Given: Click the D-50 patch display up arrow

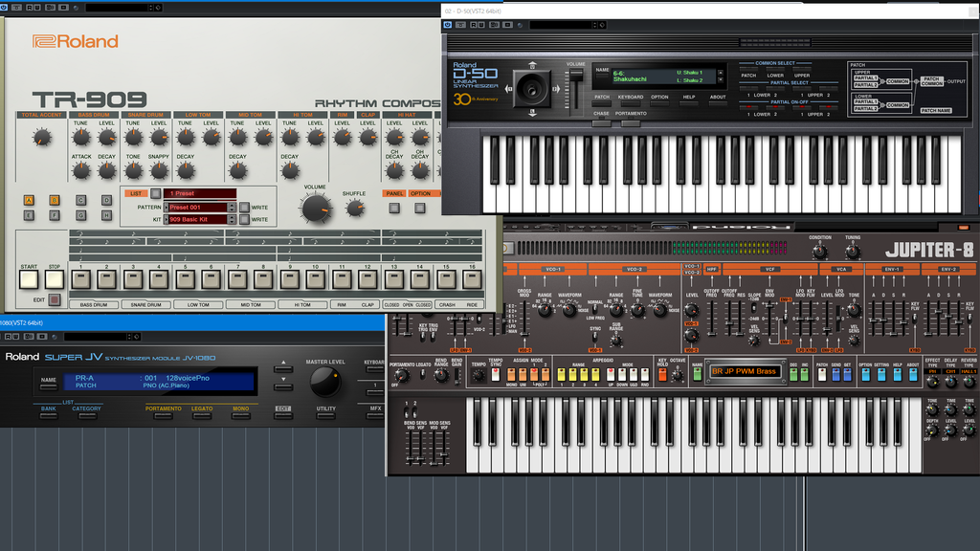Looking at the screenshot, I should coord(721,73).
